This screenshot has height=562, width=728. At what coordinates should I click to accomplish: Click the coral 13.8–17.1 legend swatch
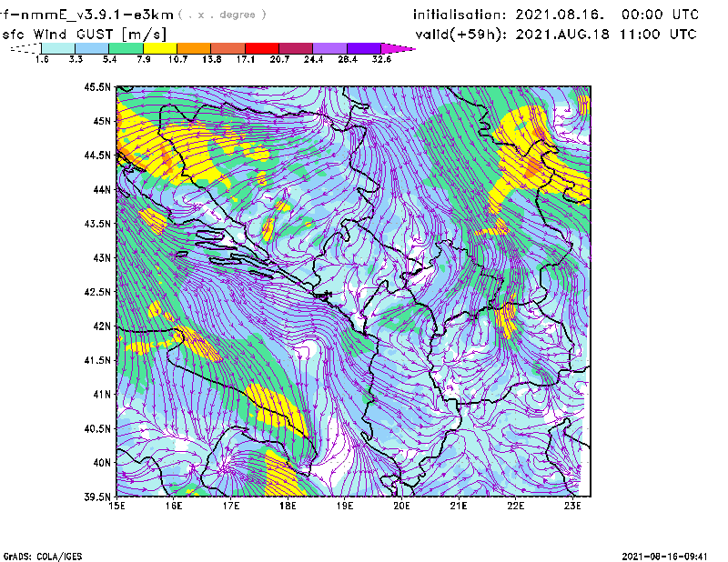click(x=228, y=48)
